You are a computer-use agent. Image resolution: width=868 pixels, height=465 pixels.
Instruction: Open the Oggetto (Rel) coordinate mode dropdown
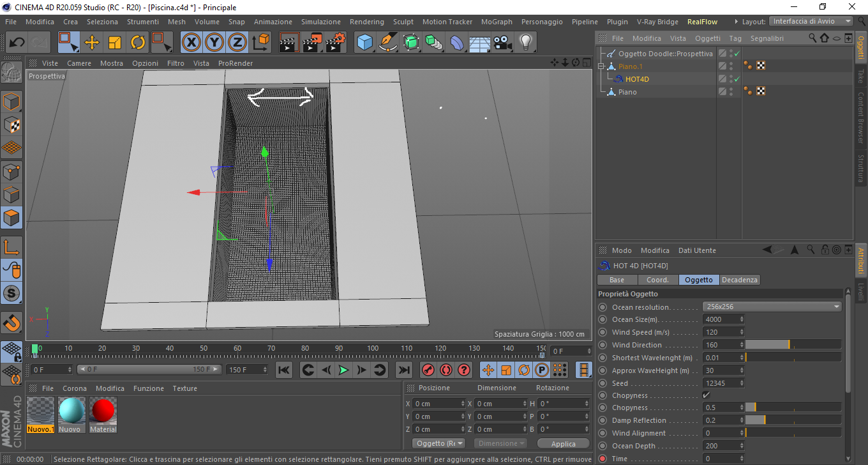pos(439,443)
